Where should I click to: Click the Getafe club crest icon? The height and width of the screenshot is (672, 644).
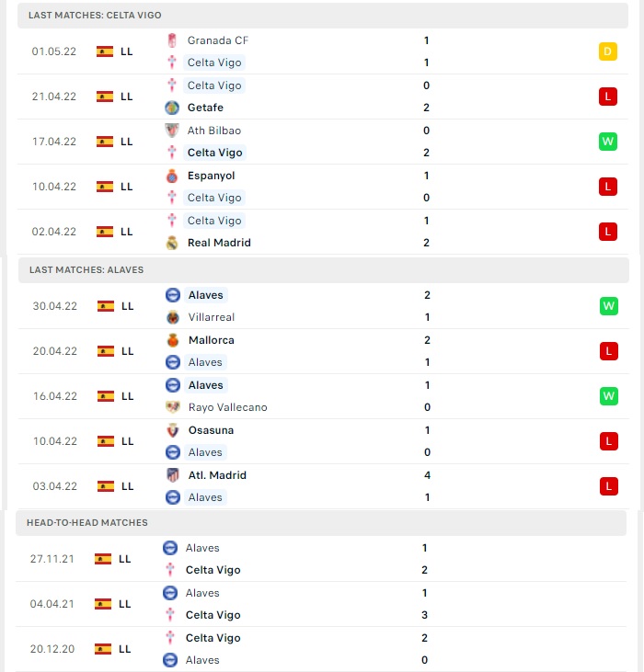172,108
